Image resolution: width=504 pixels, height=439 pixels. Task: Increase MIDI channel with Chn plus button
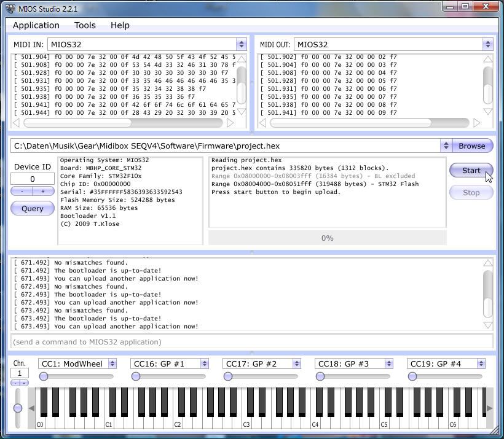pos(24,383)
